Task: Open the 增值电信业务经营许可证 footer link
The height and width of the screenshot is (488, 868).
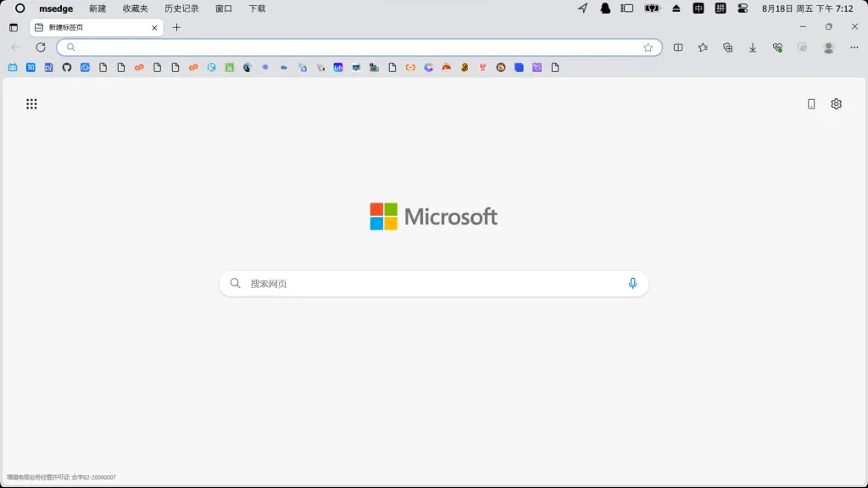Action: [x=61, y=477]
